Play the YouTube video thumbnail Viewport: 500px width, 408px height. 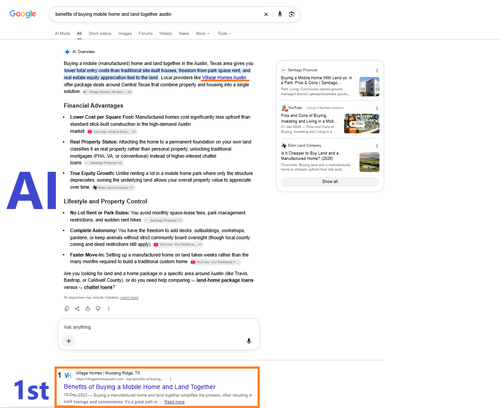click(362, 124)
